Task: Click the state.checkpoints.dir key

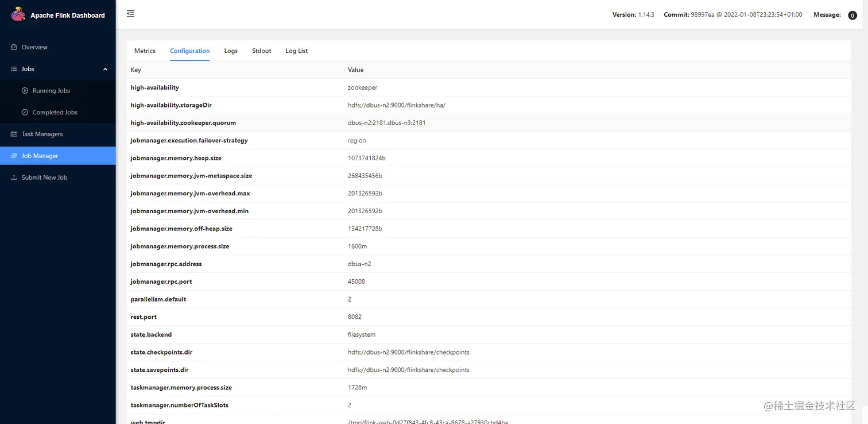Action: pyautogui.click(x=161, y=352)
